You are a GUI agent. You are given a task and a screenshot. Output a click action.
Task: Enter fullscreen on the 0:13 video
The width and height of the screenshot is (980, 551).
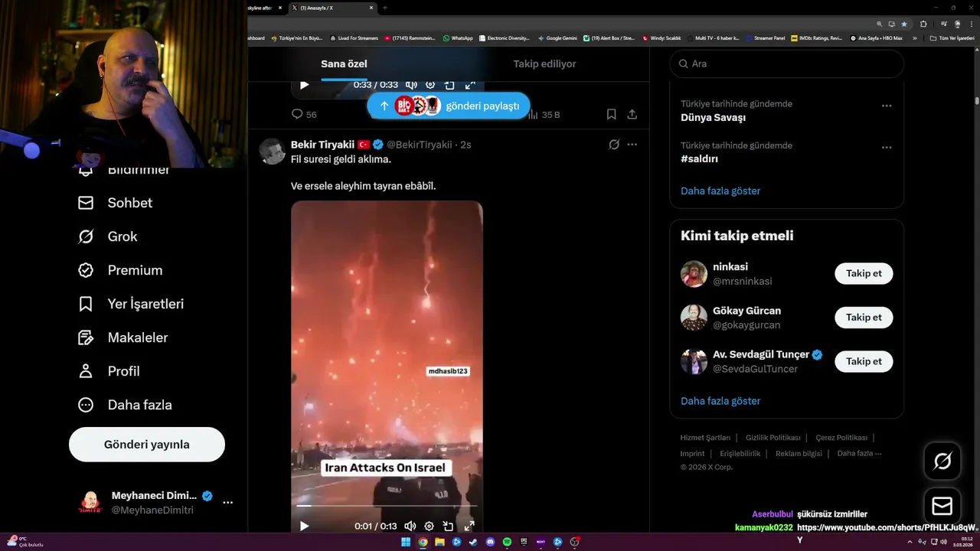point(469,526)
